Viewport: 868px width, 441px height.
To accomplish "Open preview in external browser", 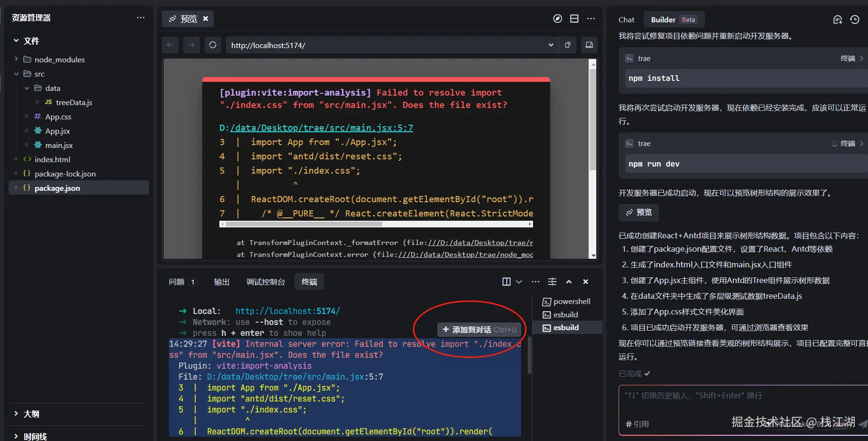I will click(568, 45).
